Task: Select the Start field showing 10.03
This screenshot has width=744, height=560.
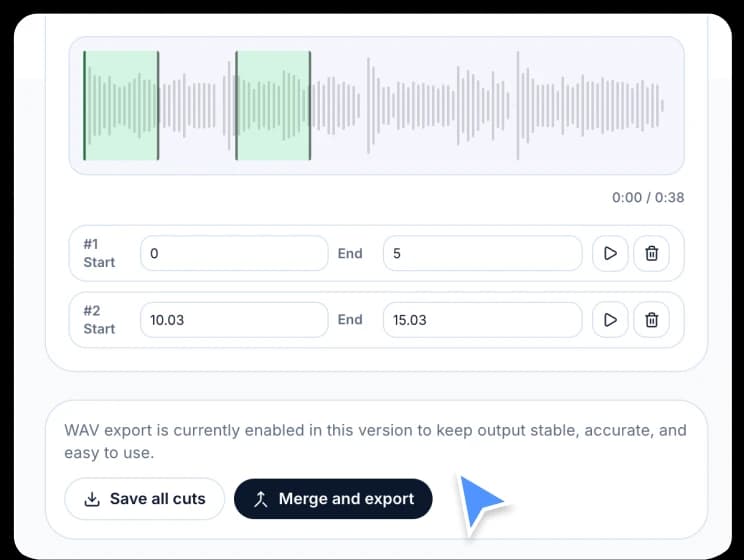Action: 234,320
